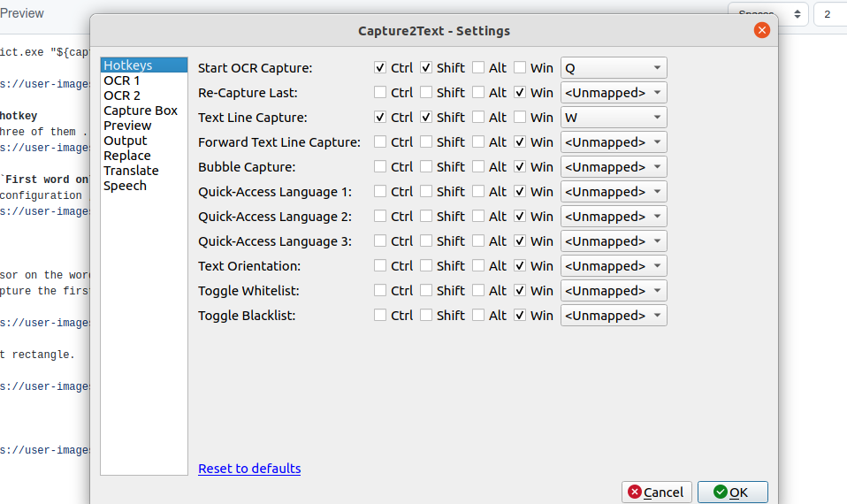Open Bubble Capture key dropdown
Image resolution: width=847 pixels, height=504 pixels.
[614, 167]
